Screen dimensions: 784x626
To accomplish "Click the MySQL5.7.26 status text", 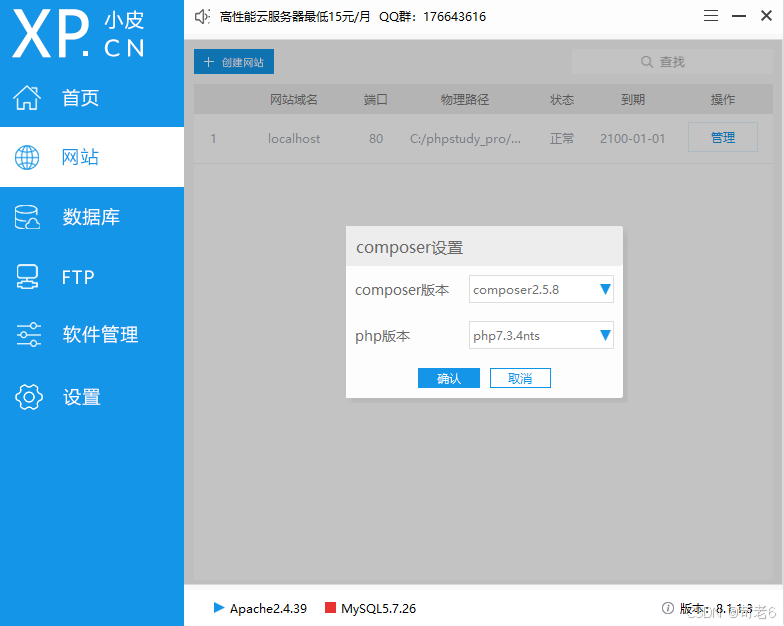I will click(378, 608).
